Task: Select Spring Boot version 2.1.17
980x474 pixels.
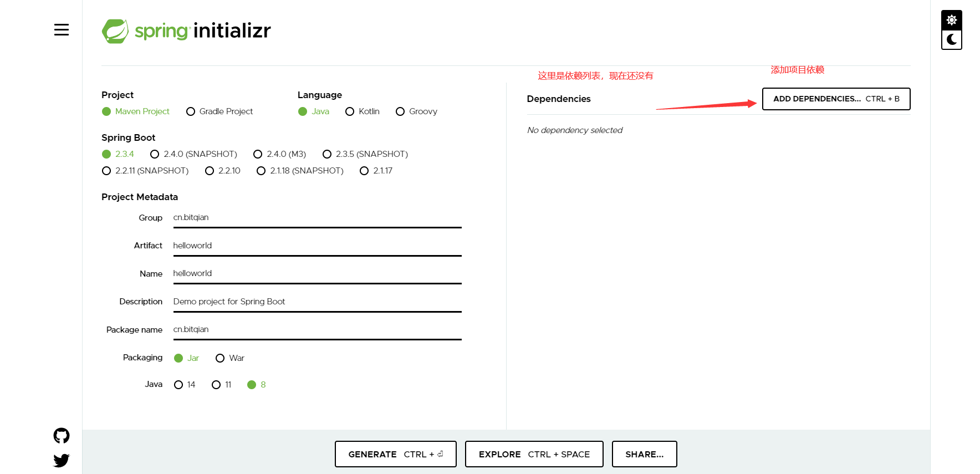Action: [376, 171]
